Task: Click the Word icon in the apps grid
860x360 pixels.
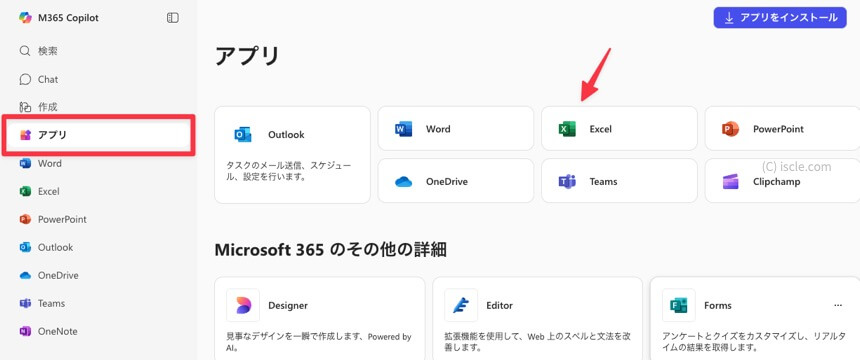Action: click(403, 129)
